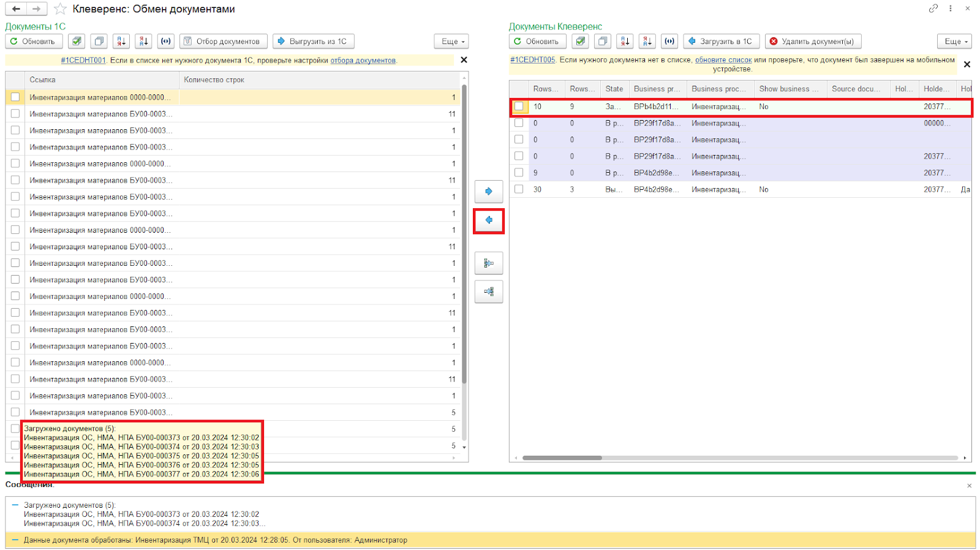Follow the обновите список link

pyautogui.click(x=723, y=60)
